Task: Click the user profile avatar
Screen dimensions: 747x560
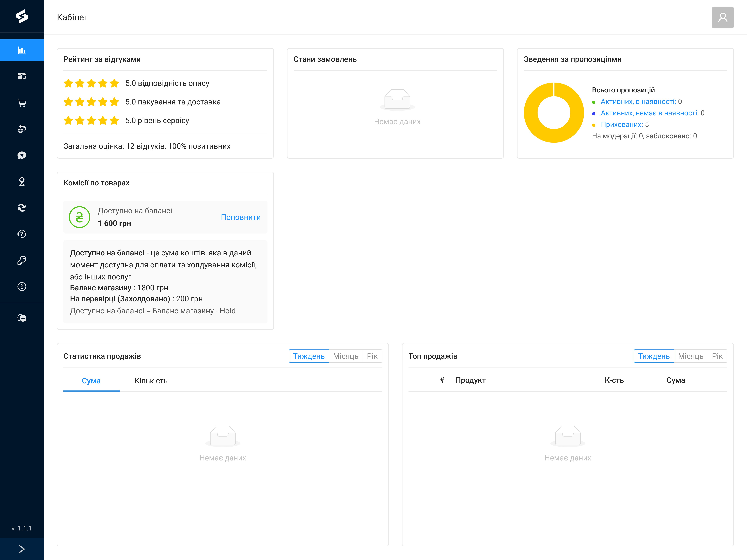Action: tap(722, 17)
